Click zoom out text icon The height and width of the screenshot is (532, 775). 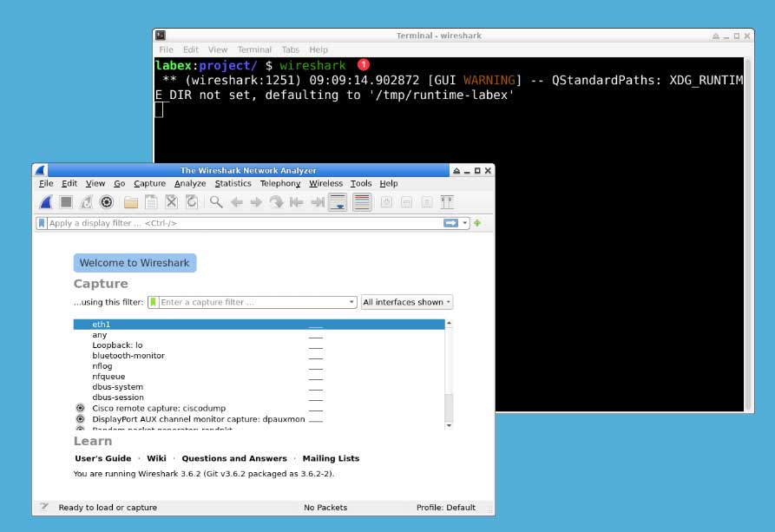tap(407, 202)
